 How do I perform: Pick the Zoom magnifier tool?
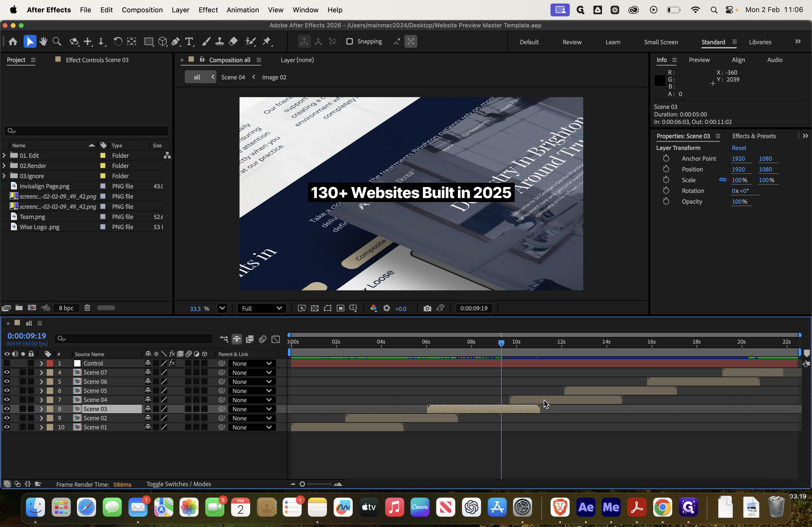tap(57, 42)
